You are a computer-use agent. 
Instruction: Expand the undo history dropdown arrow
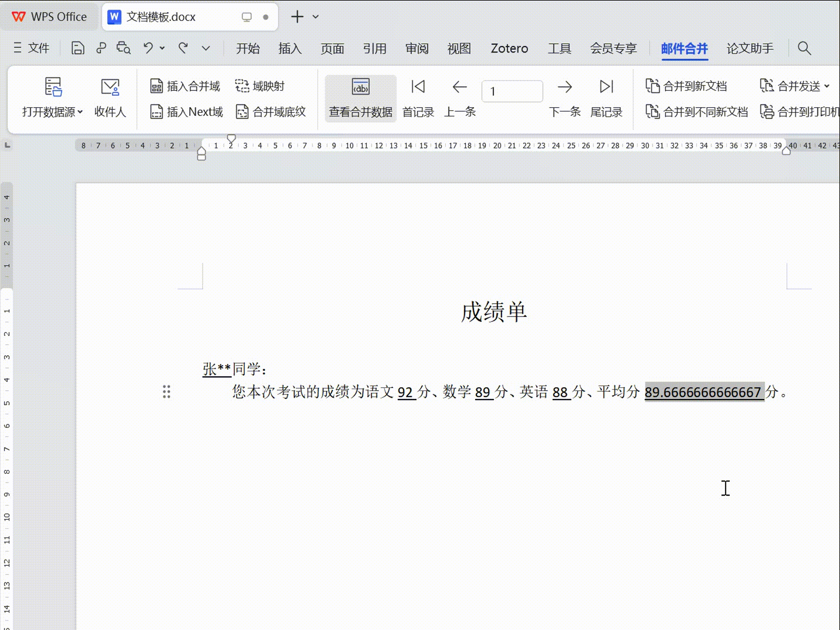coord(162,48)
